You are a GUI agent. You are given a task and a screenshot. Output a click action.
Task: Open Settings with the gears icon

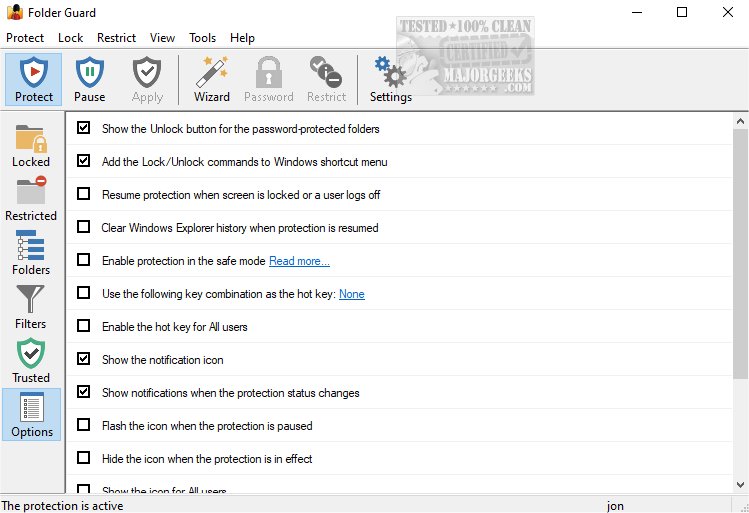[391, 79]
